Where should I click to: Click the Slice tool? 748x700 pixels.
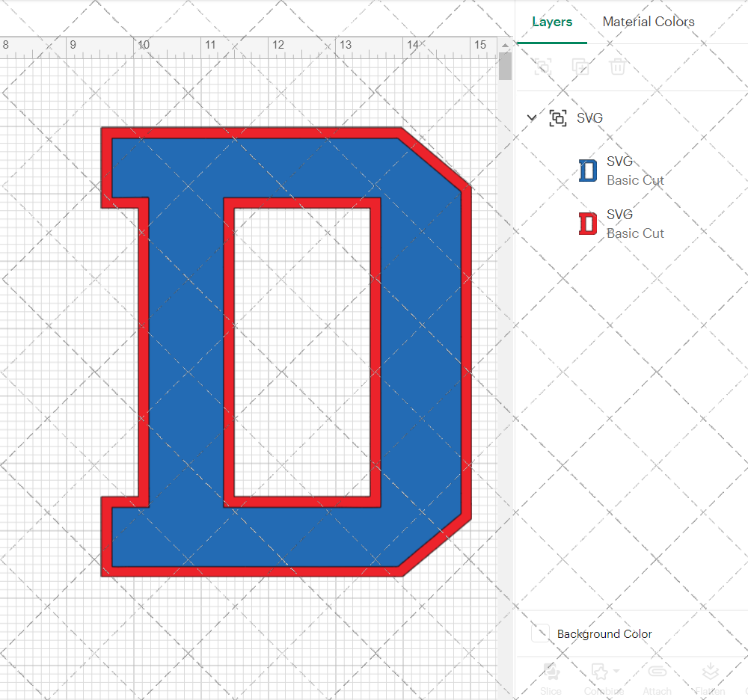(x=551, y=679)
